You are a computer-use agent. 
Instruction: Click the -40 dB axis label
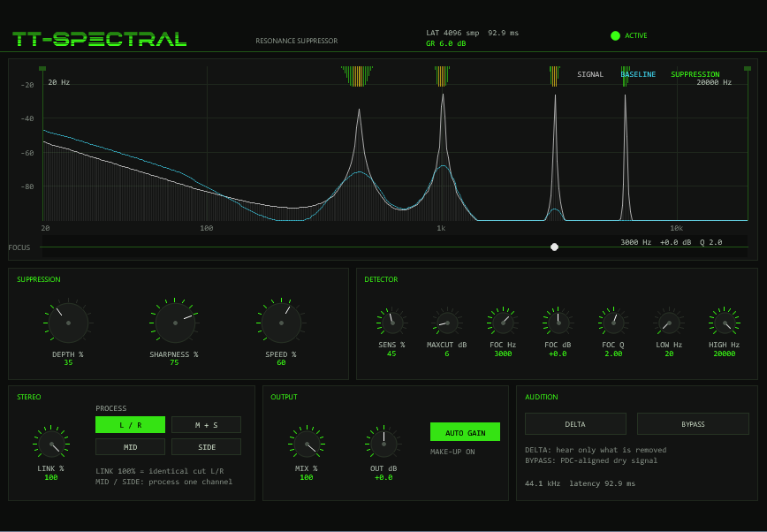[x=27, y=118]
